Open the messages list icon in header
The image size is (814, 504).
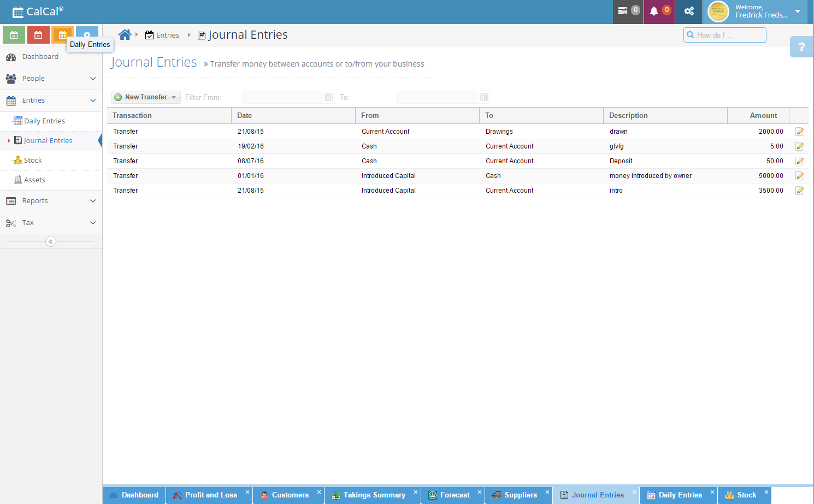coord(623,11)
